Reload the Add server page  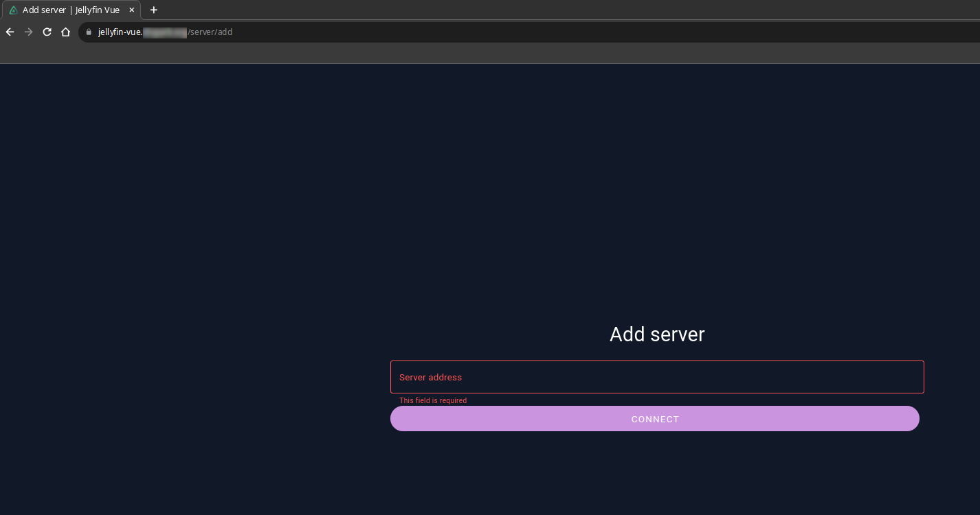(47, 32)
